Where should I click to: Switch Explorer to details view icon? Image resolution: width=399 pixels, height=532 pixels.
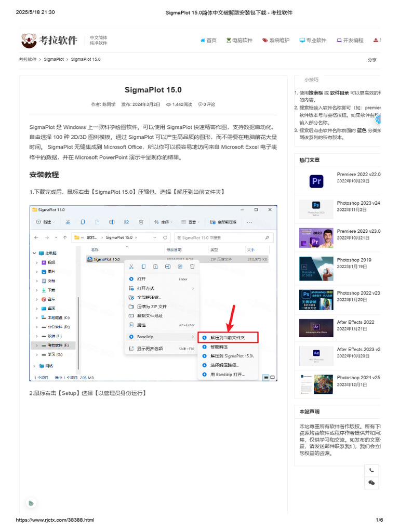pyautogui.click(x=266, y=378)
